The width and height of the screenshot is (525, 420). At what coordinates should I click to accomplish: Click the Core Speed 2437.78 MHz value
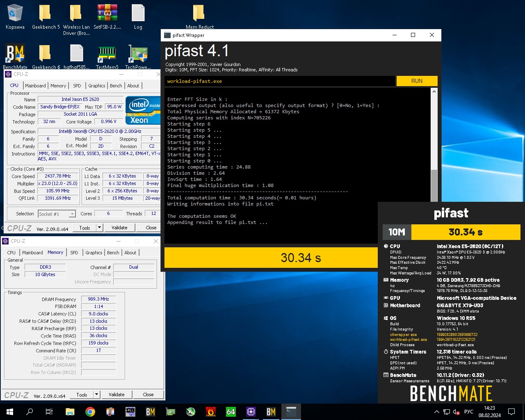58,176
